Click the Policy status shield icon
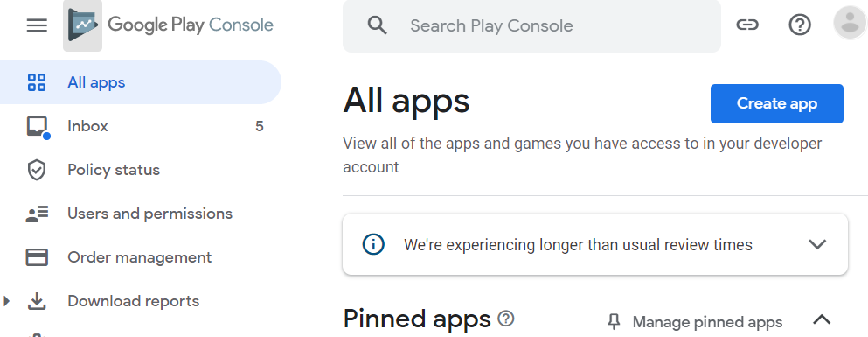The height and width of the screenshot is (337, 868). [x=37, y=170]
